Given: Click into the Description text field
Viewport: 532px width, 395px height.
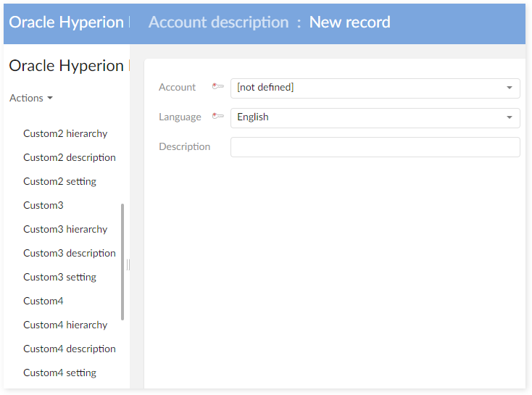Looking at the screenshot, I should (375, 147).
